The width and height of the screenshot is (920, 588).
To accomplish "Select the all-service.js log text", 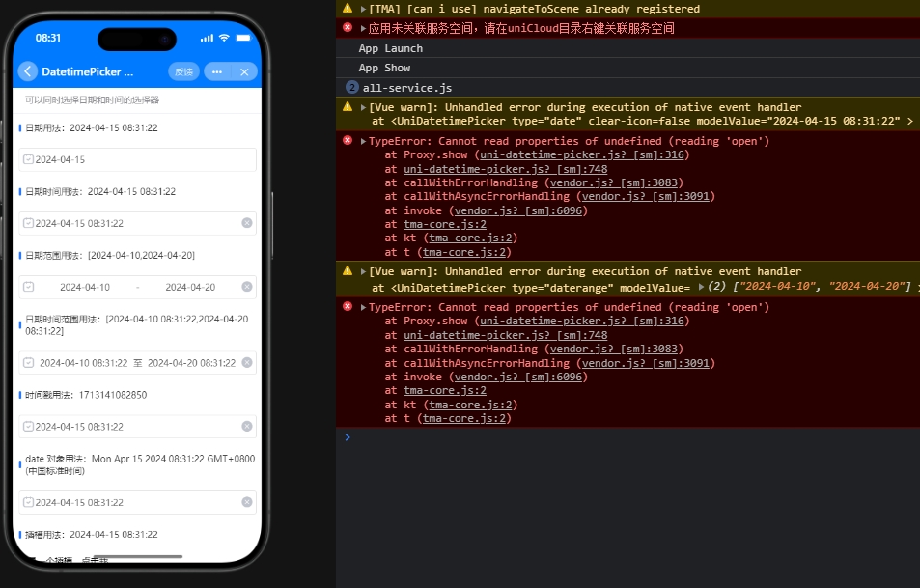I will coord(407,88).
